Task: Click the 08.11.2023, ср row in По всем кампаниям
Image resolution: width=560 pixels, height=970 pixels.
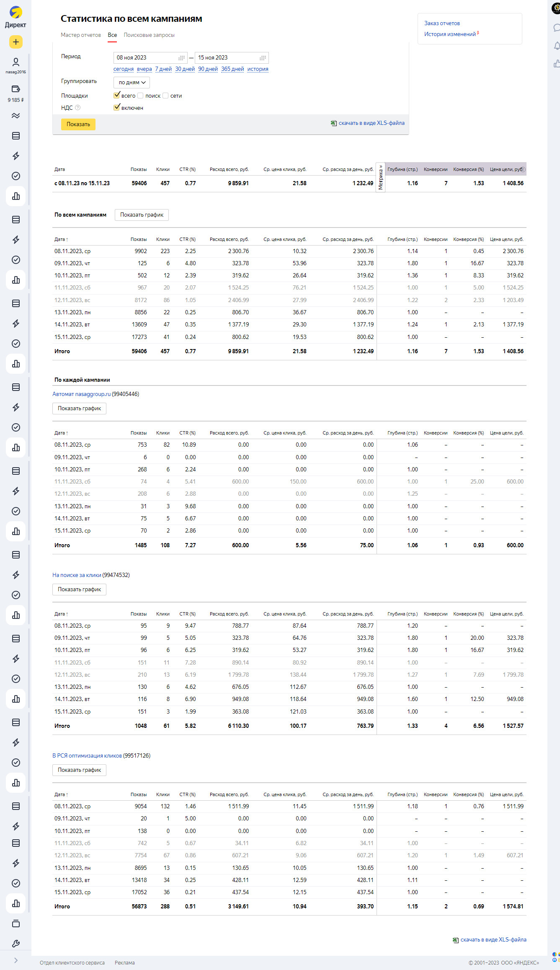Action: pos(289,251)
